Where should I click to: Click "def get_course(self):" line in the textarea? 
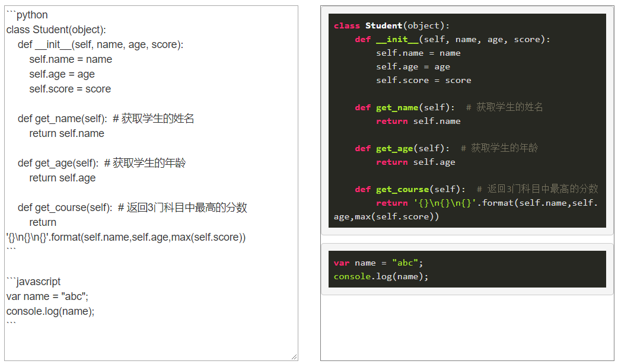point(132,207)
